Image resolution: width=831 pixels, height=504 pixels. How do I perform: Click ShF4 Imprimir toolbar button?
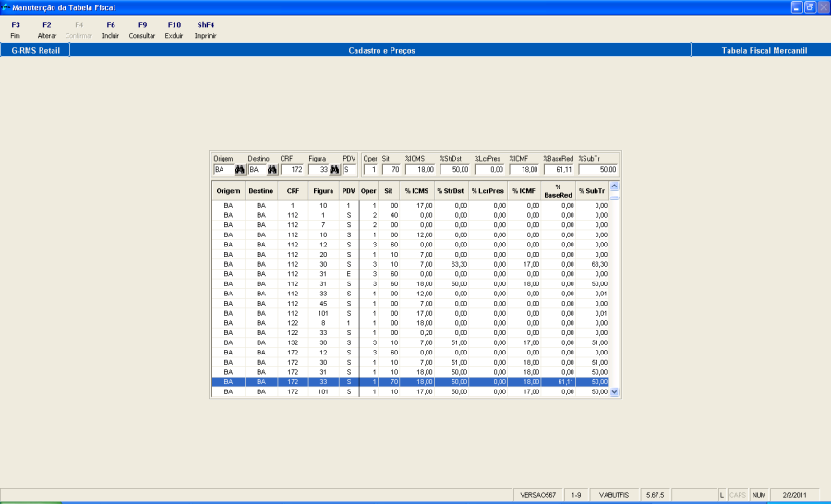tap(206, 30)
